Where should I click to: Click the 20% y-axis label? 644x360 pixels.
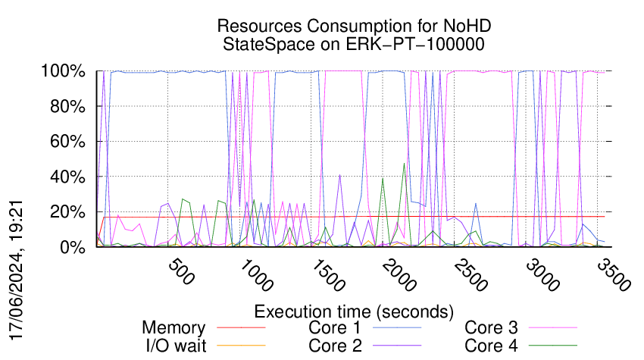click(x=67, y=212)
